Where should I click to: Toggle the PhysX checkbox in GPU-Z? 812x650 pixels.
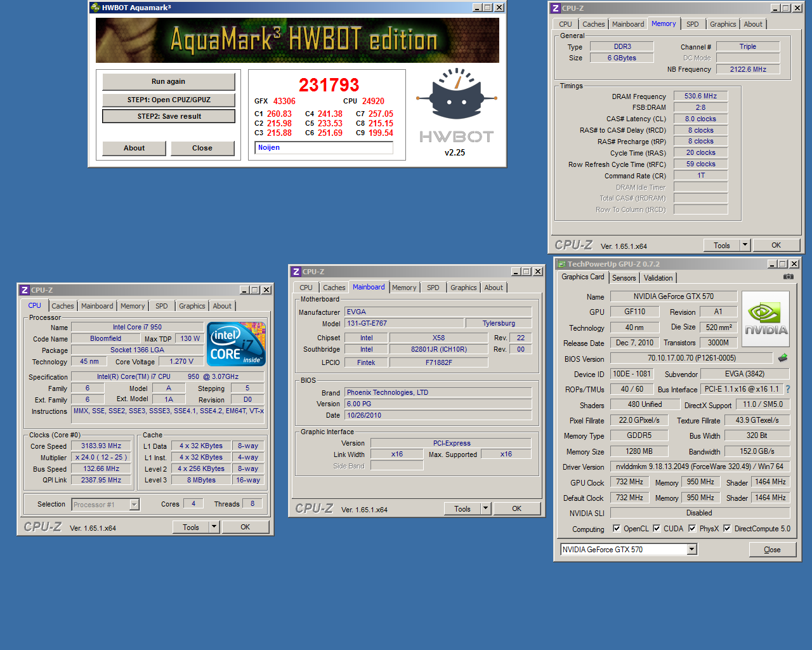[x=692, y=528]
